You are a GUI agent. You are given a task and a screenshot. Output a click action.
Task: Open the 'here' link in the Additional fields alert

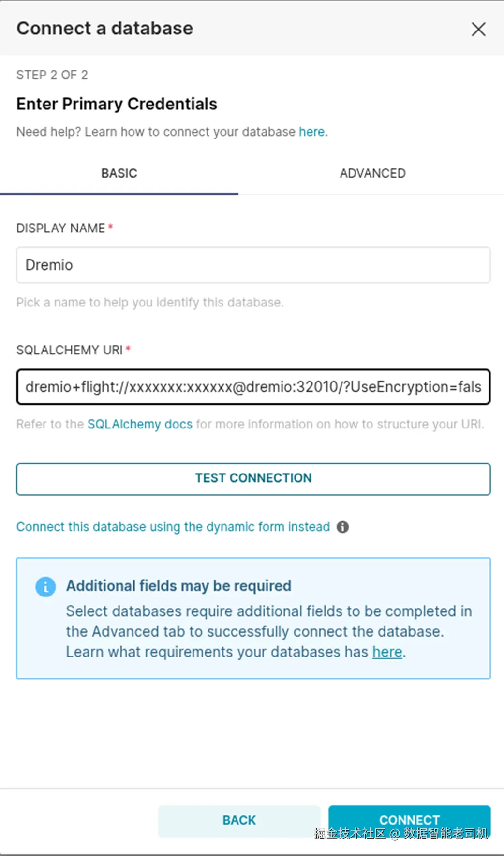click(387, 652)
